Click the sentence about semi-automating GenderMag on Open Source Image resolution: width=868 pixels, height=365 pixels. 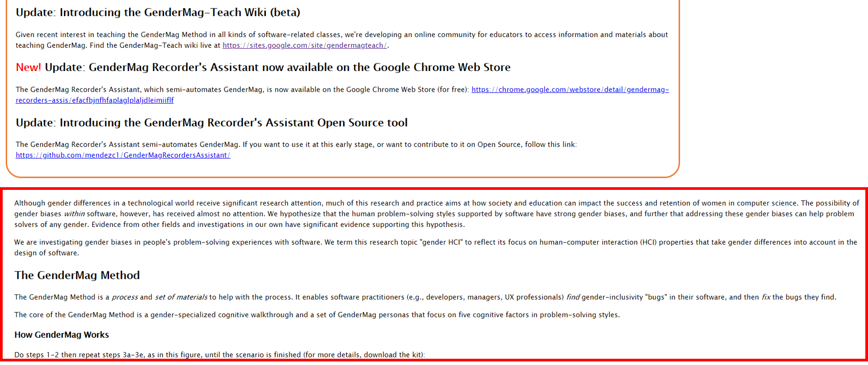pyautogui.click(x=296, y=145)
